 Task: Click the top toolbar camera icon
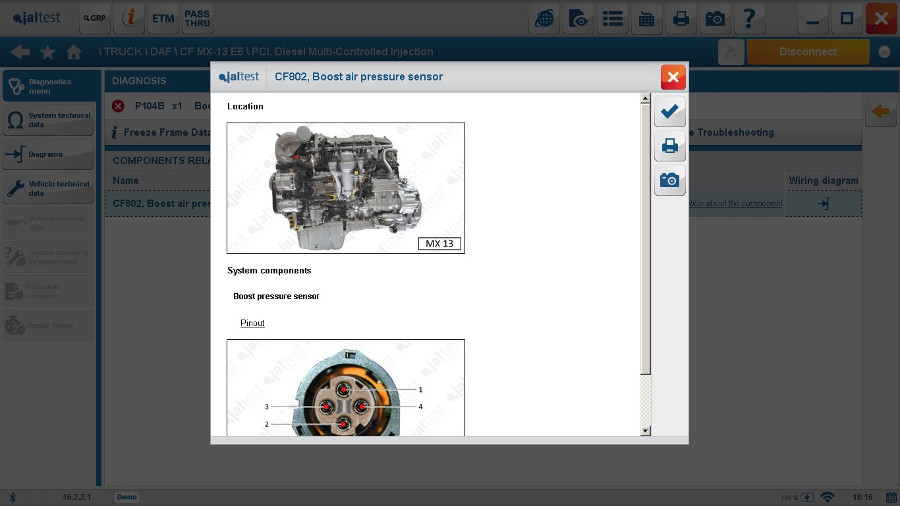715,19
